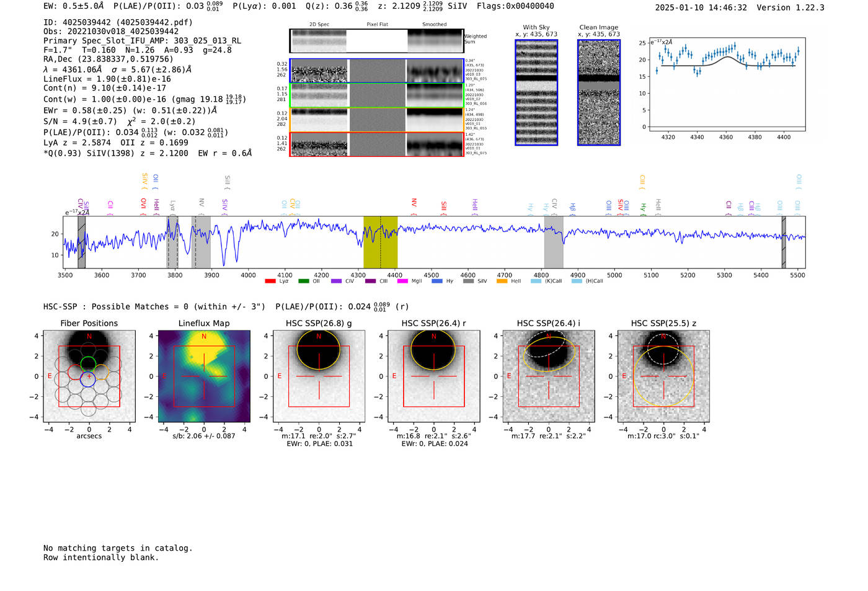Select the HSC SSP(26.4) i cutout
The image size is (868, 591).
click(x=549, y=376)
